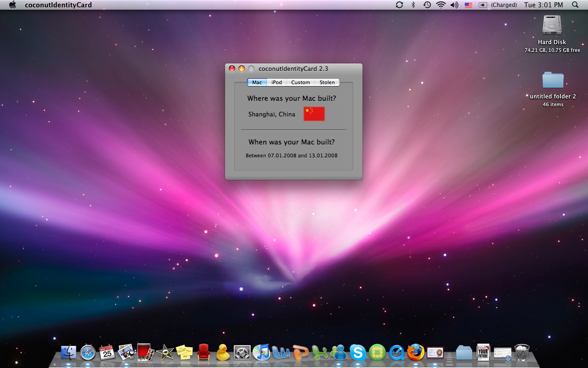Viewport: 588px width, 368px height.
Task: Open iCal calendar in the Dock
Action: tap(107, 352)
